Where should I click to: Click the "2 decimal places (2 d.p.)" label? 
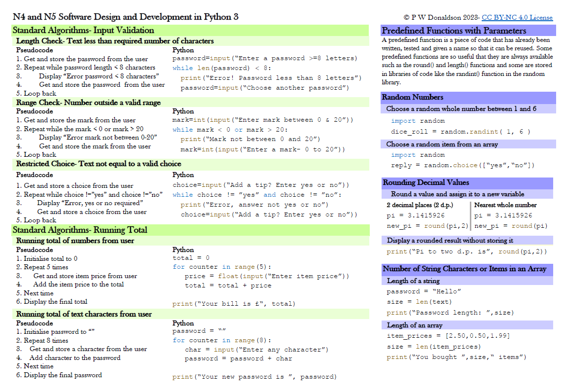[x=420, y=205]
